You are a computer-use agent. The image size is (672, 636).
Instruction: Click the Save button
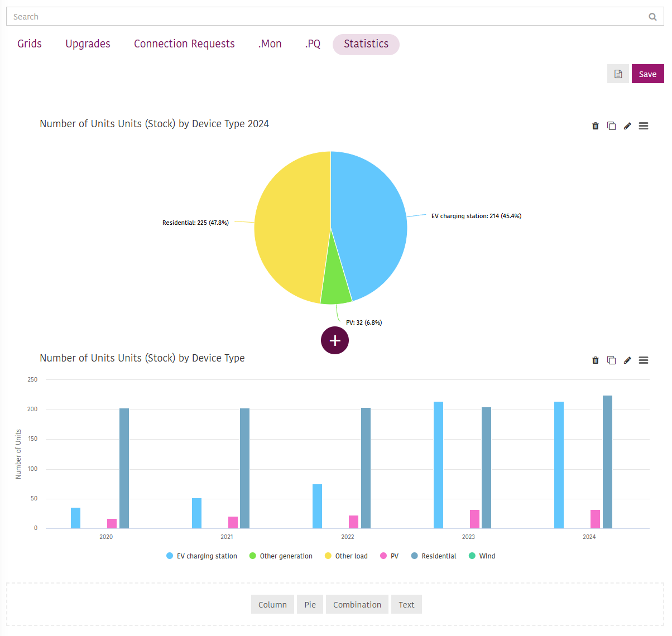[x=647, y=74]
